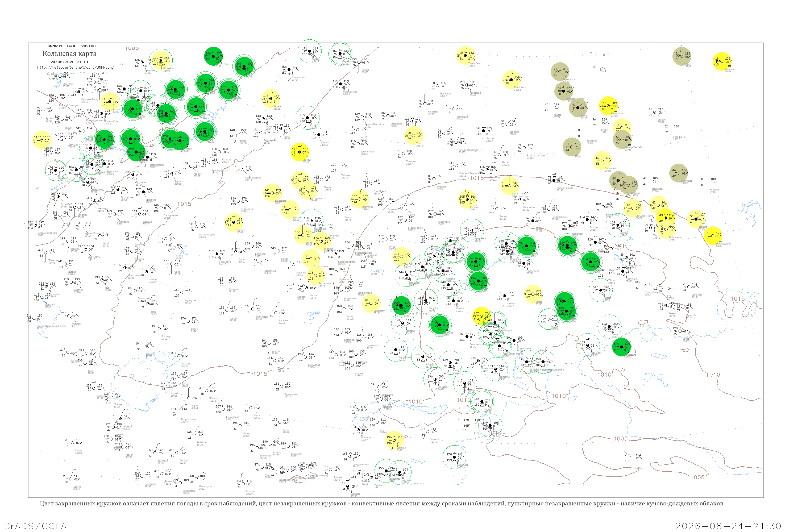This screenshot has width=798, height=532.
Task: Select the station label "Челябинск 28645"
Action: pos(247,210)
